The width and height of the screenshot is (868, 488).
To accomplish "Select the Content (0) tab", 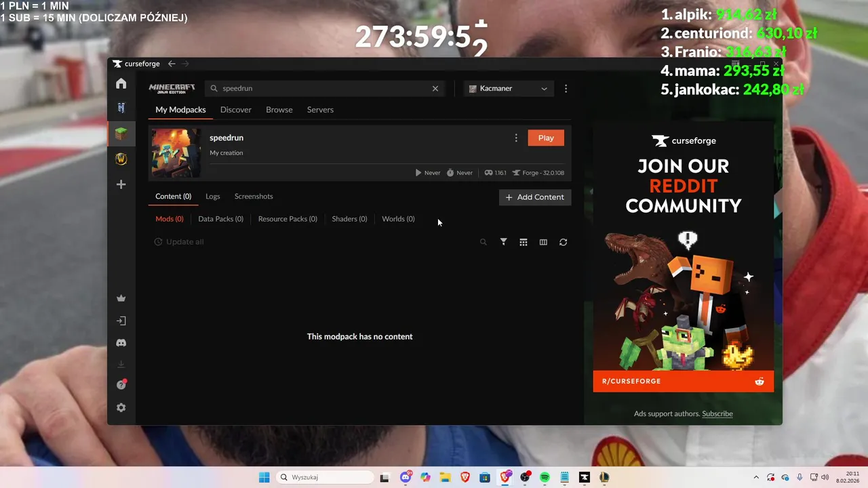I will pyautogui.click(x=174, y=197).
